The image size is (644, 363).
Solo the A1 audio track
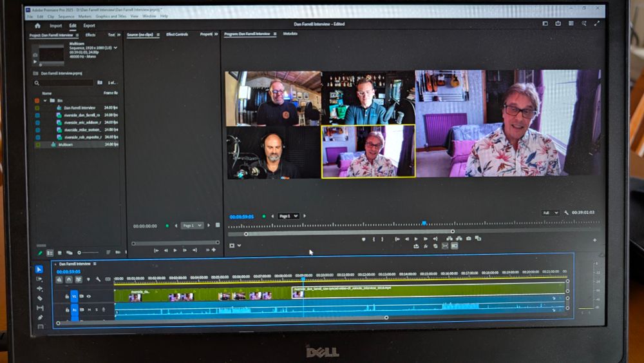click(x=97, y=309)
